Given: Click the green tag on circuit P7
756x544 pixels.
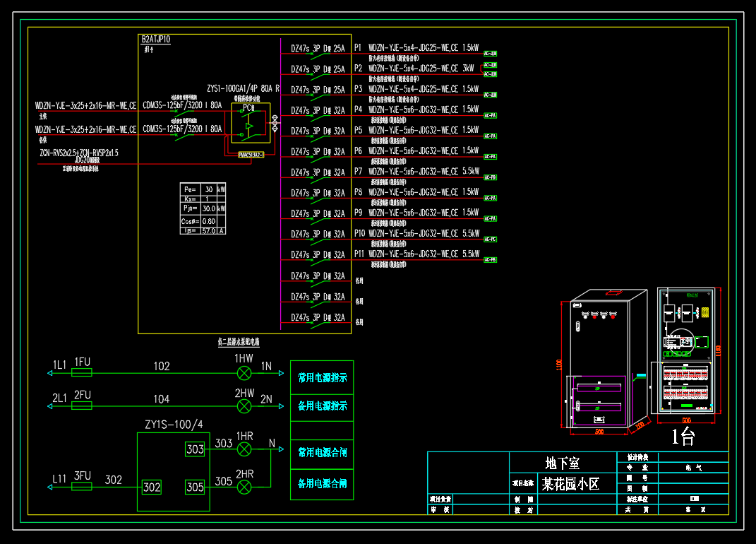Looking at the screenshot, I should point(491,177).
